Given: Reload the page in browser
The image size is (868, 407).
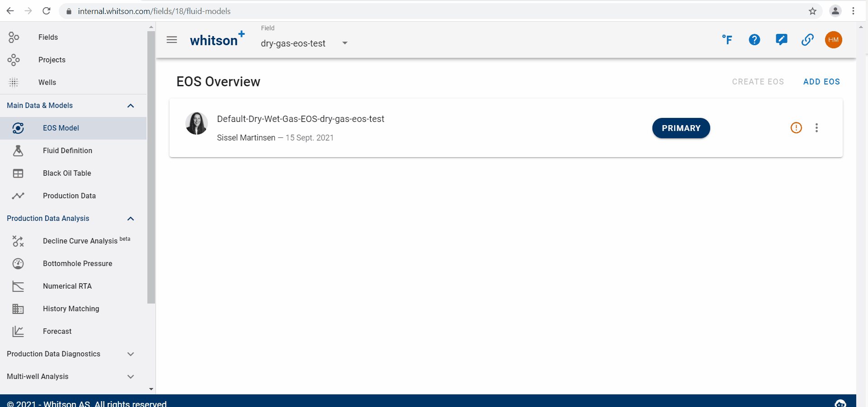Looking at the screenshot, I should pyautogui.click(x=46, y=11).
